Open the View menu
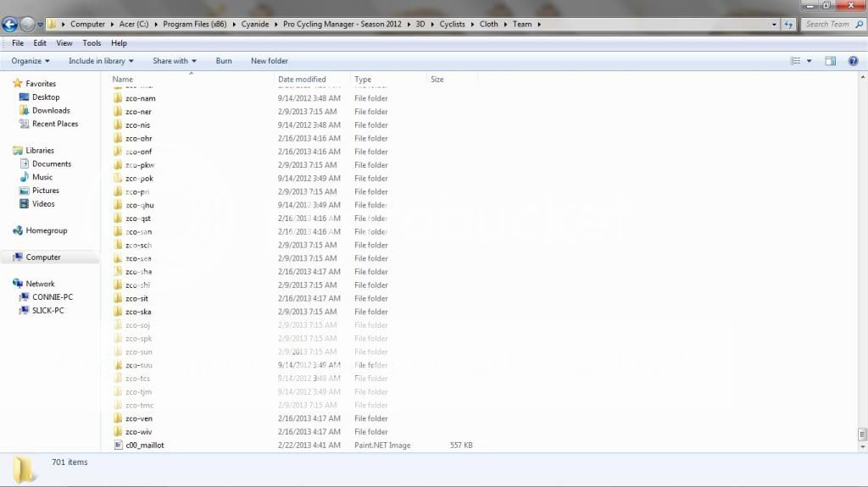 coord(64,43)
